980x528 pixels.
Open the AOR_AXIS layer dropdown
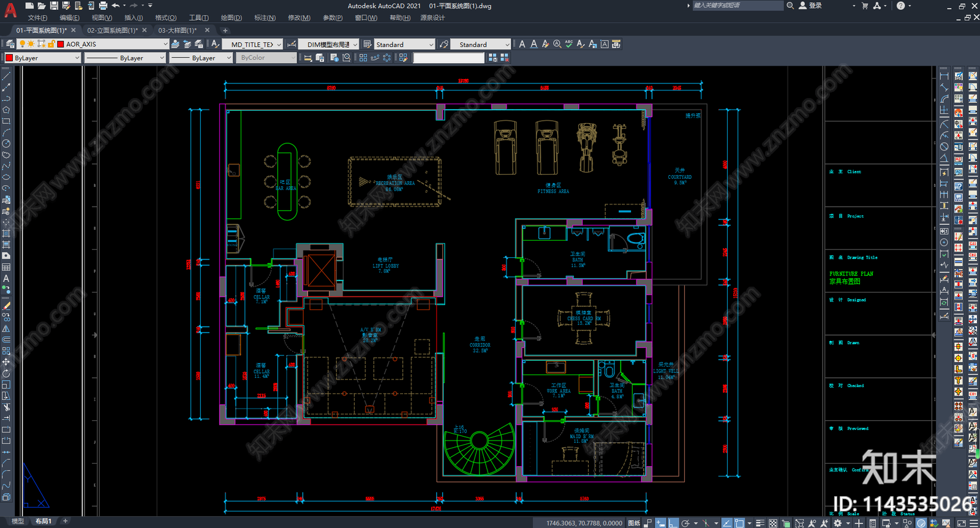pyautogui.click(x=165, y=44)
